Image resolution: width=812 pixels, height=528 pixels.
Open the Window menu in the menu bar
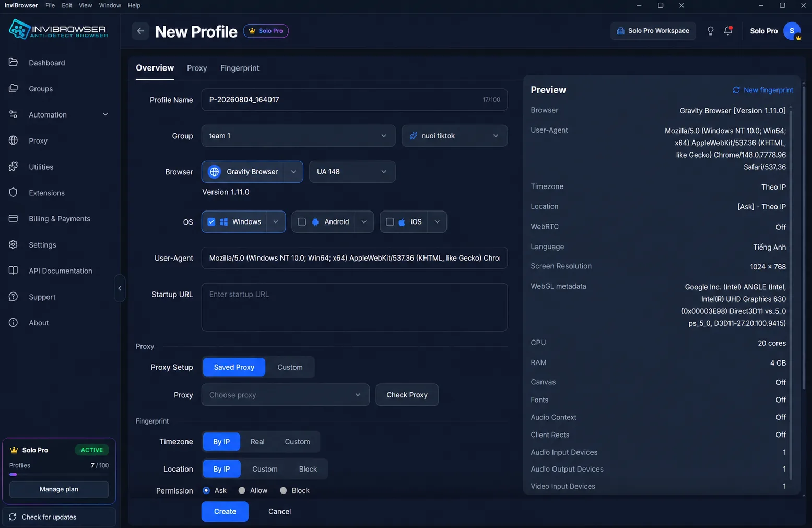pos(110,5)
